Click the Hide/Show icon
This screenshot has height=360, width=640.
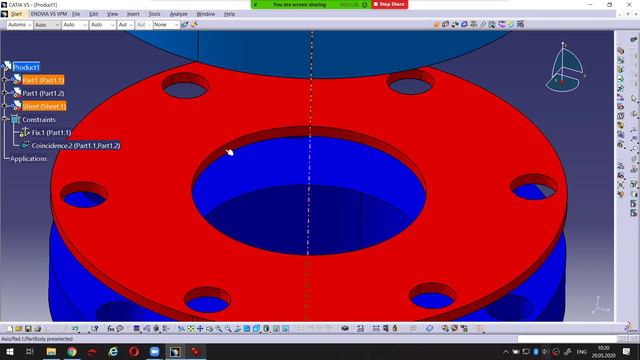(x=276, y=329)
